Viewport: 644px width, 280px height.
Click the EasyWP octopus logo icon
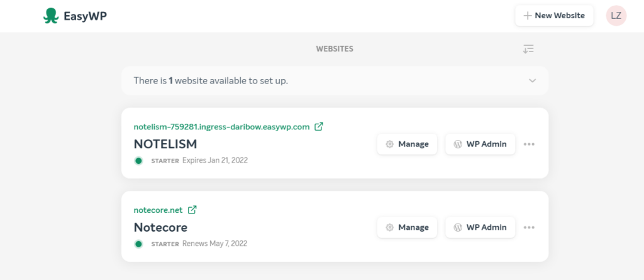pyautogui.click(x=51, y=16)
